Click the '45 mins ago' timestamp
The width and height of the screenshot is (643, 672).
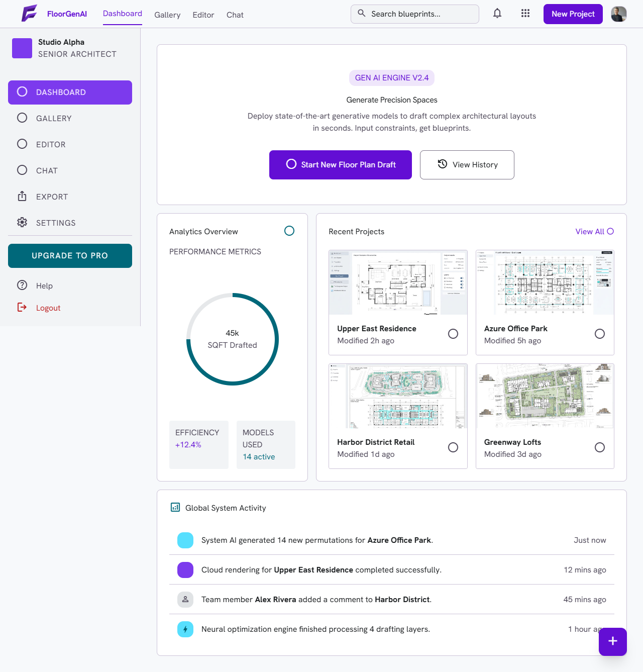point(585,600)
